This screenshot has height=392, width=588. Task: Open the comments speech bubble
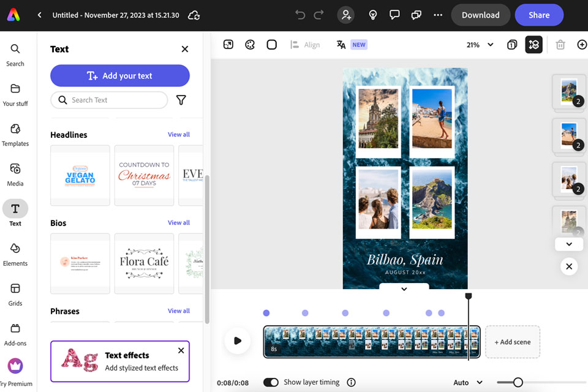pyautogui.click(x=394, y=15)
